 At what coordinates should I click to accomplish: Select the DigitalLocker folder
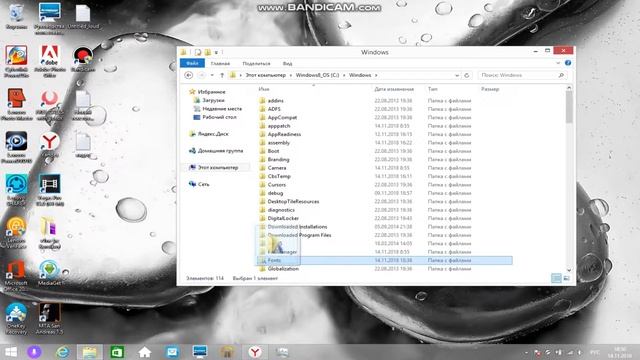[283, 218]
